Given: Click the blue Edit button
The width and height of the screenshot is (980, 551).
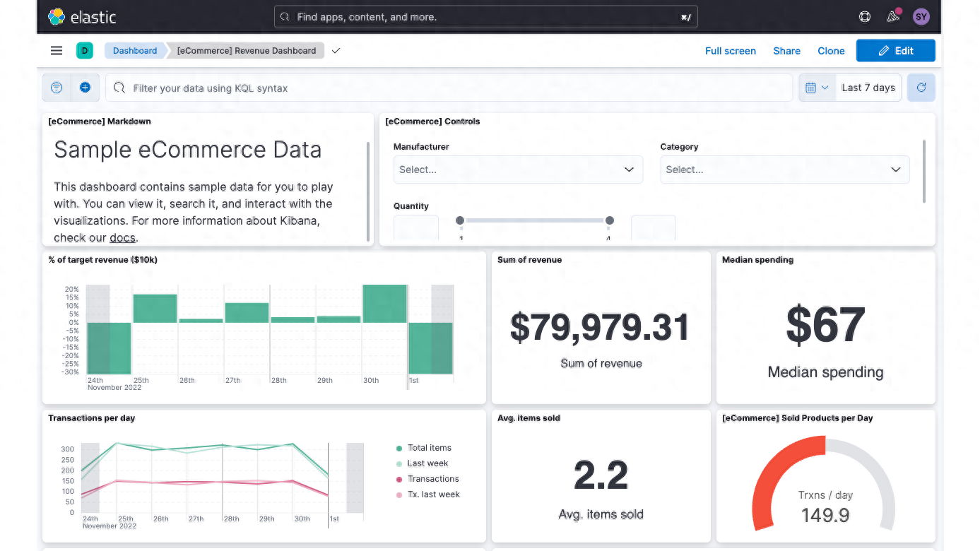Looking at the screenshot, I should click(x=895, y=51).
